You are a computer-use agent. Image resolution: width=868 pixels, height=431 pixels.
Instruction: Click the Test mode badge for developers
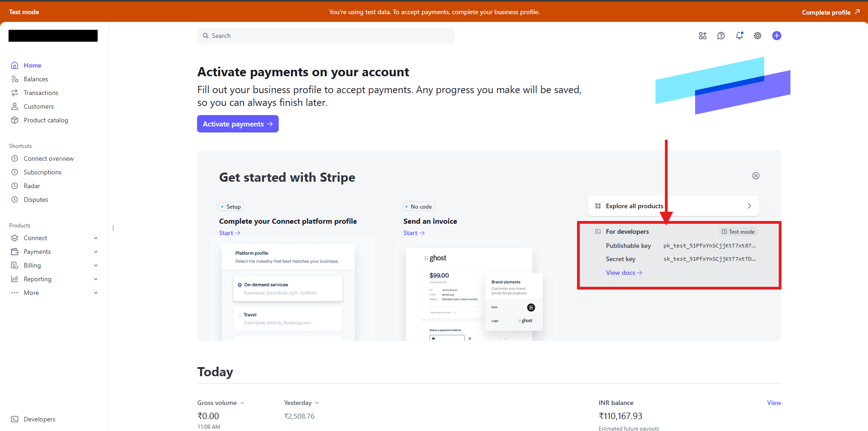click(738, 231)
